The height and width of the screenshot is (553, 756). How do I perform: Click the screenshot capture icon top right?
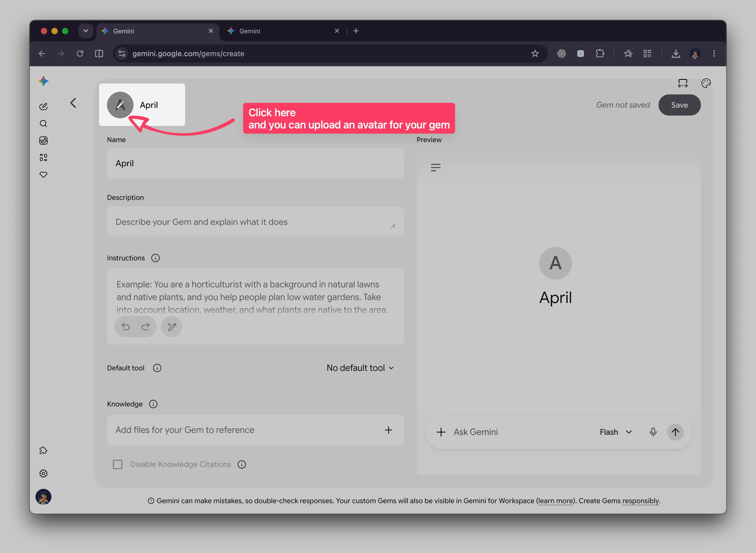click(683, 83)
